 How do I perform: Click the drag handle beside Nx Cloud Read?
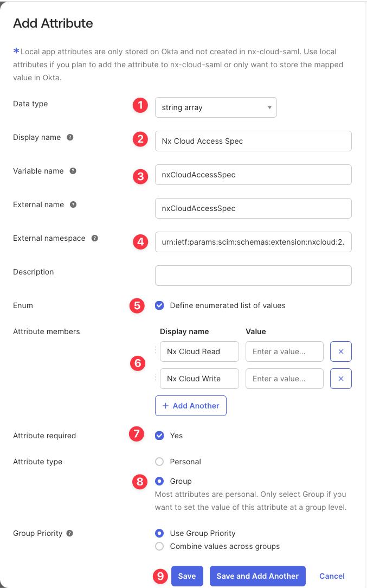pyautogui.click(x=154, y=351)
